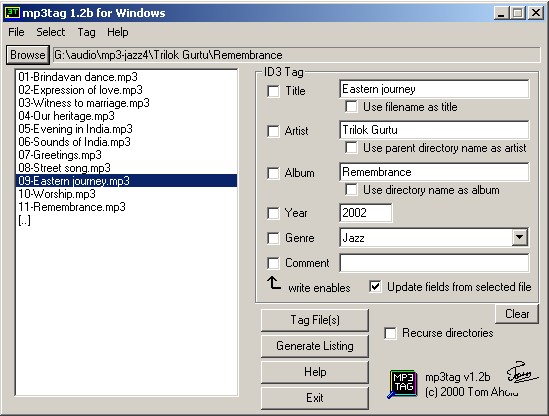Open the Select menu
Viewport: 549px width, 416px height.
click(x=51, y=32)
